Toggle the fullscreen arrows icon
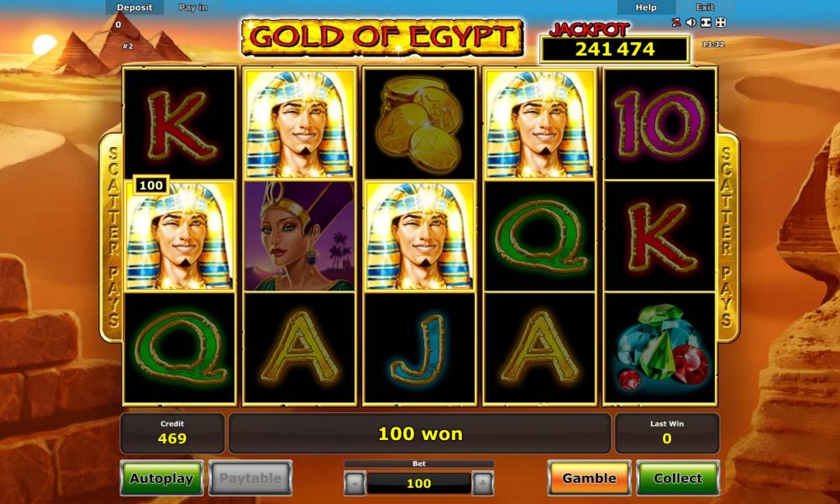Screen dimensions: 840x504 pyautogui.click(x=721, y=23)
